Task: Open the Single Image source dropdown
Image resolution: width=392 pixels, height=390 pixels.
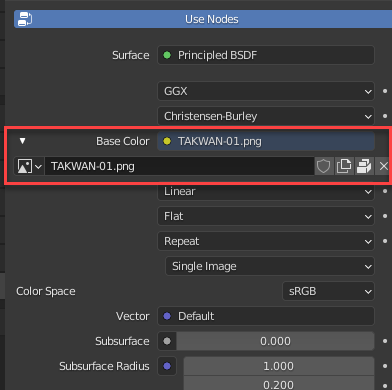Action: pyautogui.click(x=270, y=266)
